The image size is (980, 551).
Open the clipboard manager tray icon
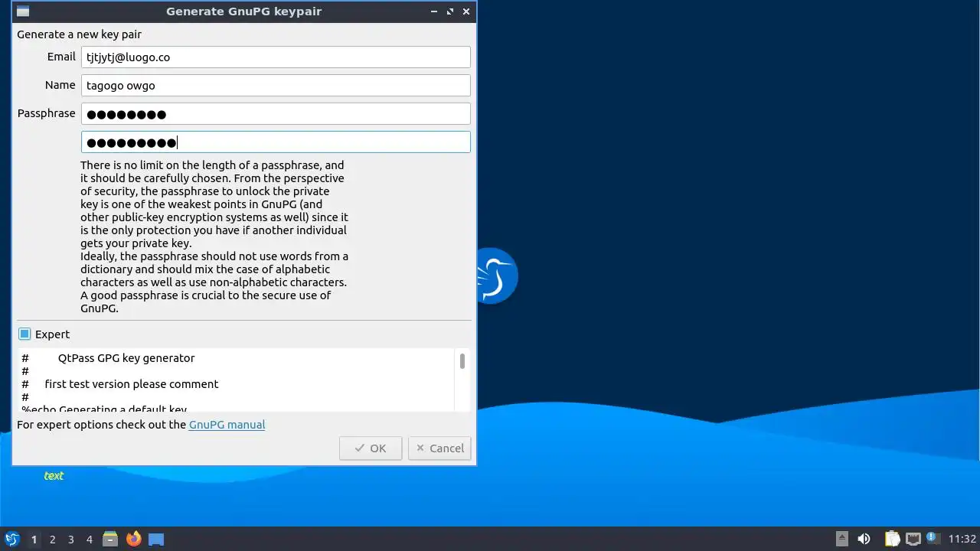pos(892,539)
